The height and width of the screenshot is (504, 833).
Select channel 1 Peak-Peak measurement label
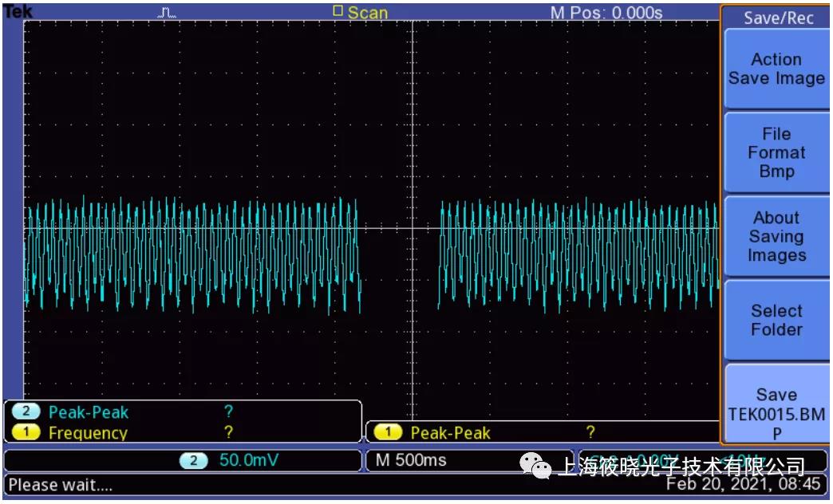click(x=451, y=433)
